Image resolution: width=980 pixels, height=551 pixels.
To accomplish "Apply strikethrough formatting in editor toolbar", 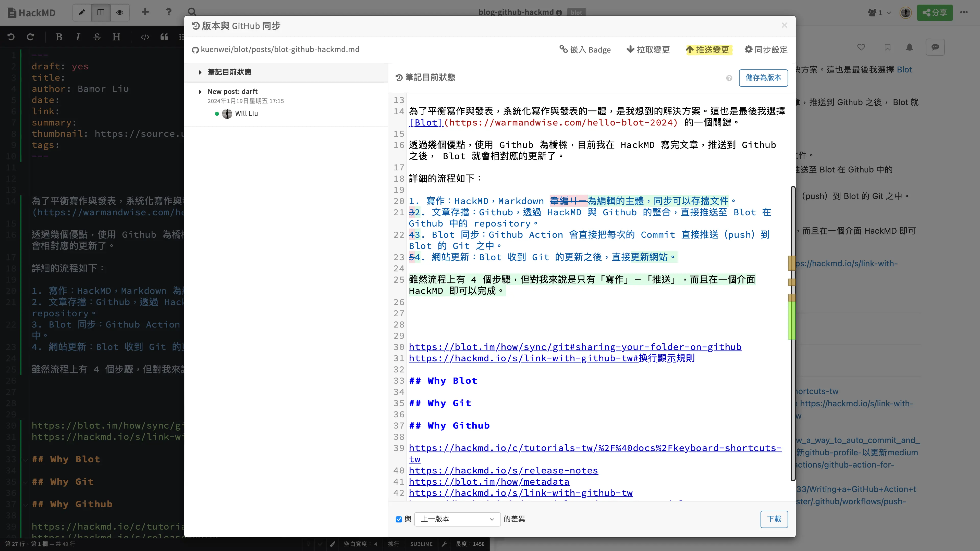I will tap(97, 37).
